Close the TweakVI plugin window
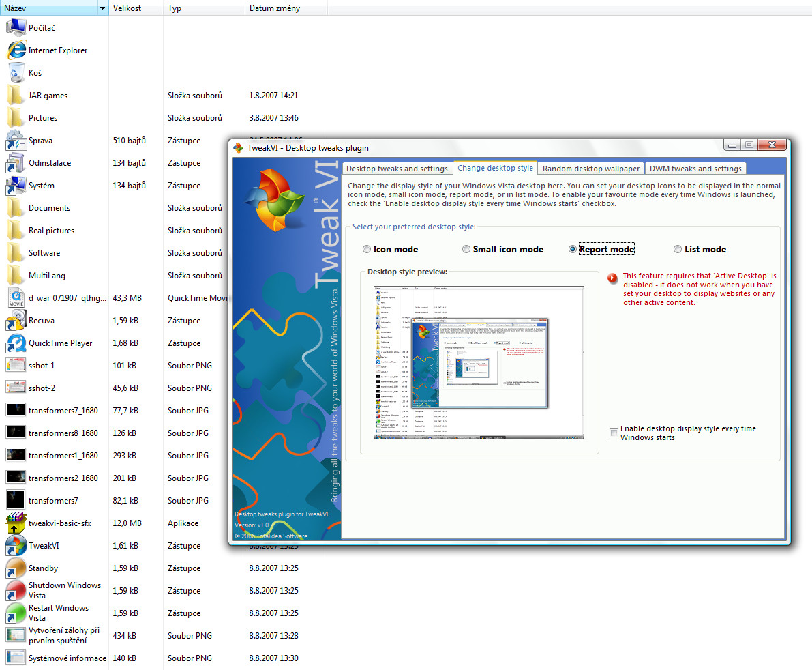This screenshot has height=670, width=812. 772,145
